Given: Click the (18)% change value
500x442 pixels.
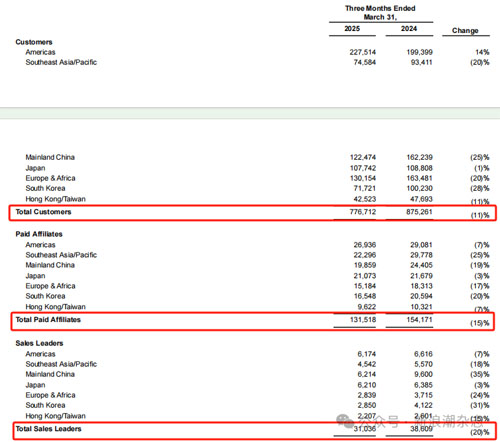Looking at the screenshot, I should [480, 364].
